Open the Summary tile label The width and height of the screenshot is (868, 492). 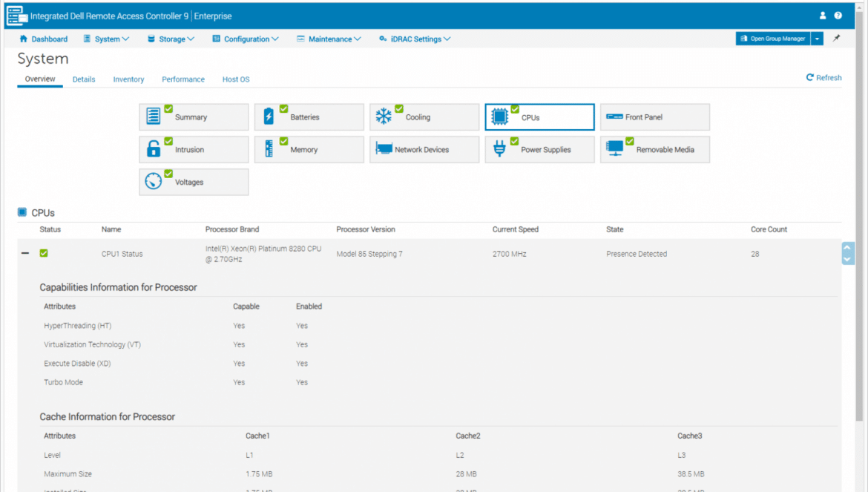(191, 117)
